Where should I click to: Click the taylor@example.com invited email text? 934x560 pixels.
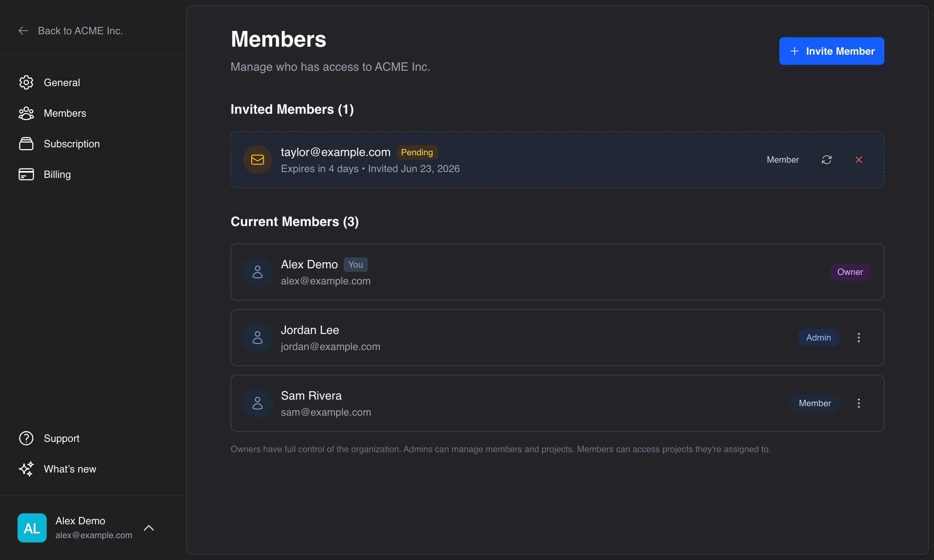(x=335, y=152)
